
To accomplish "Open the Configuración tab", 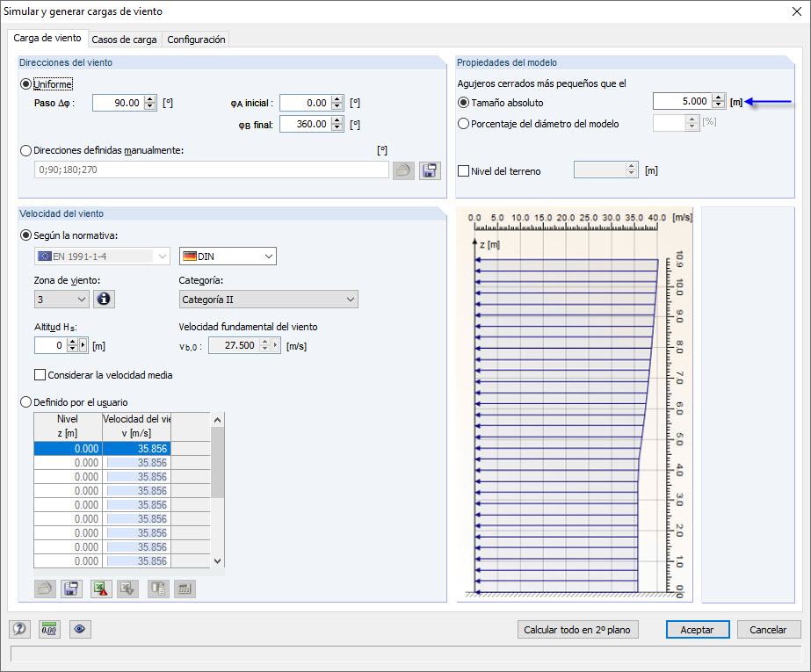I will (x=198, y=39).
